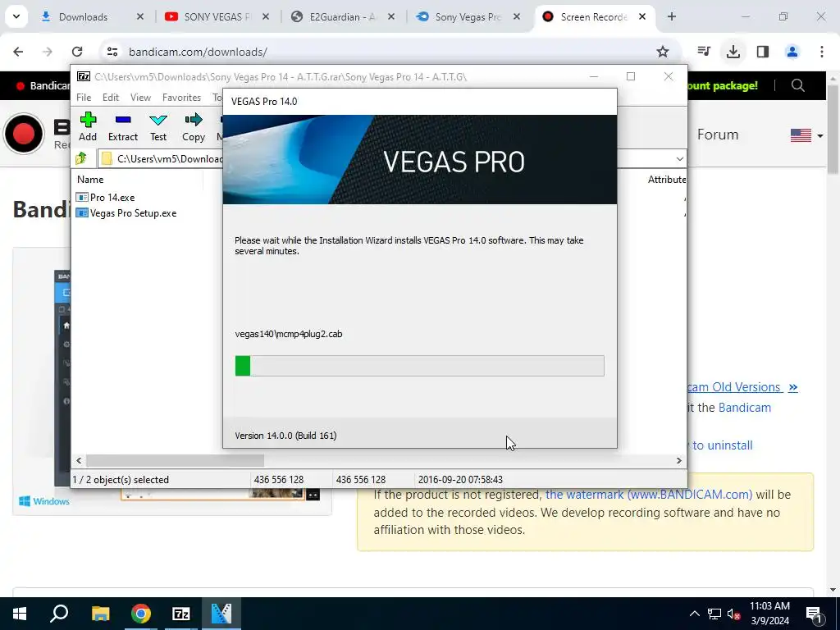840x630 pixels.
Task: Close the Downloads browser tab
Action: coord(139,17)
